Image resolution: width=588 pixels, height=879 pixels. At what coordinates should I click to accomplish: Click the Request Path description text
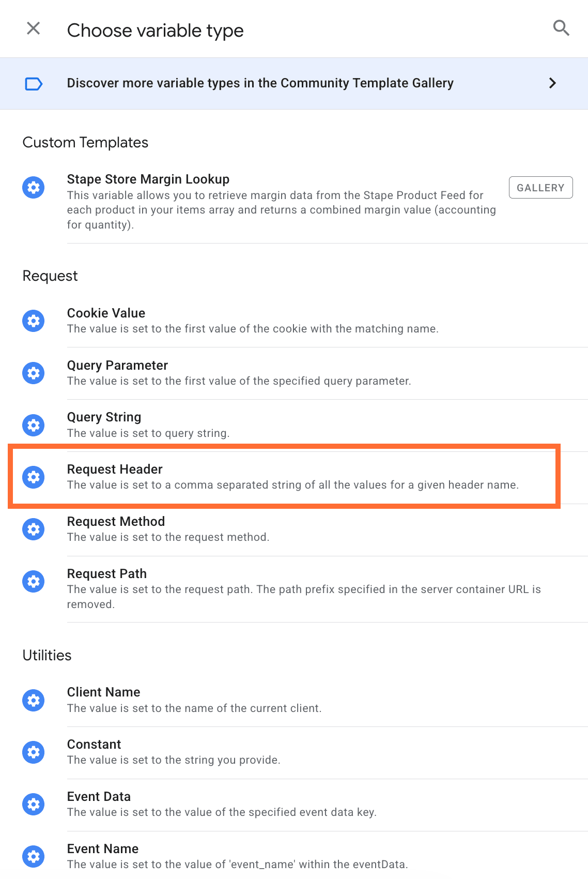tap(304, 597)
